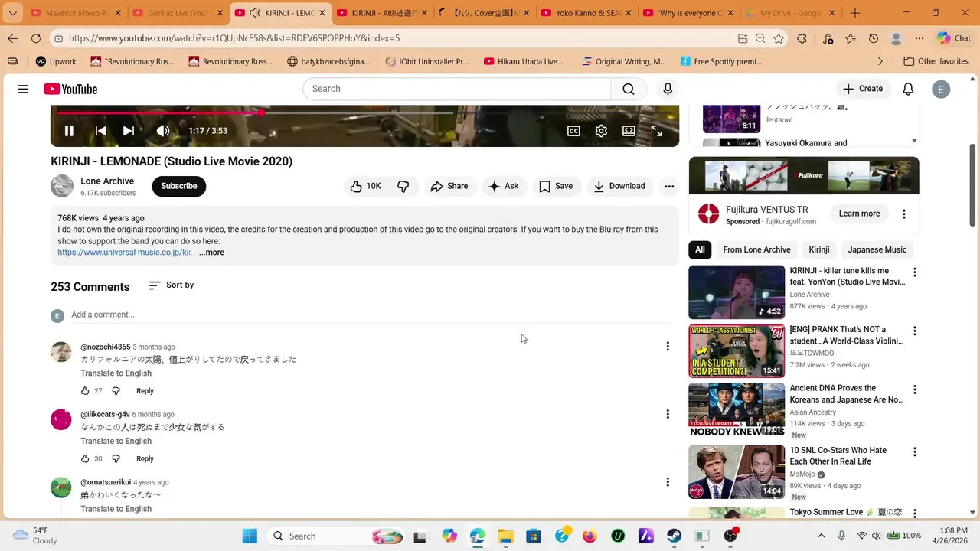Screen dimensions: 980x551
Task: Click Learn more on Fujikura ad
Action: [x=859, y=214]
